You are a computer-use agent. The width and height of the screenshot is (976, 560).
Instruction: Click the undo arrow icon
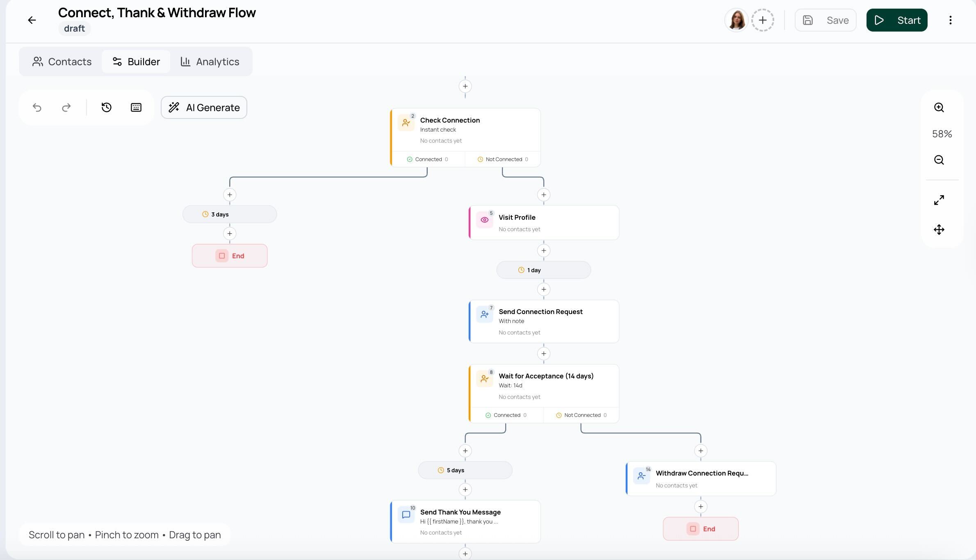37,107
